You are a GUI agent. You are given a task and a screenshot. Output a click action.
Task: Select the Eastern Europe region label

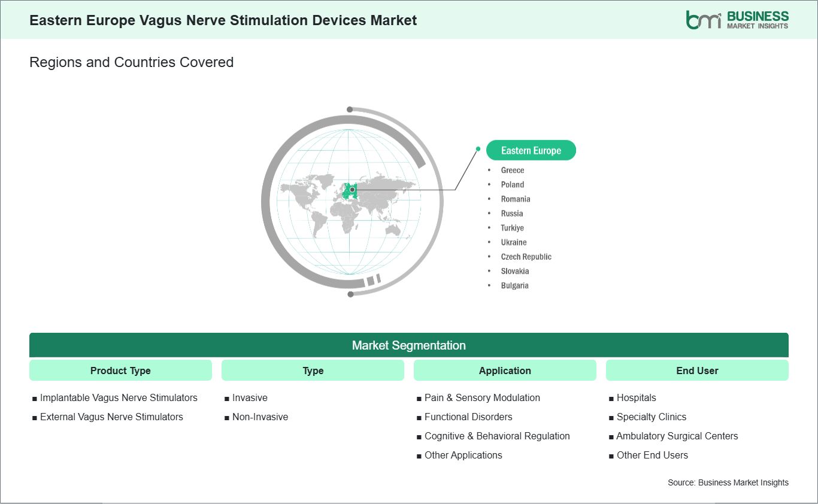[531, 150]
